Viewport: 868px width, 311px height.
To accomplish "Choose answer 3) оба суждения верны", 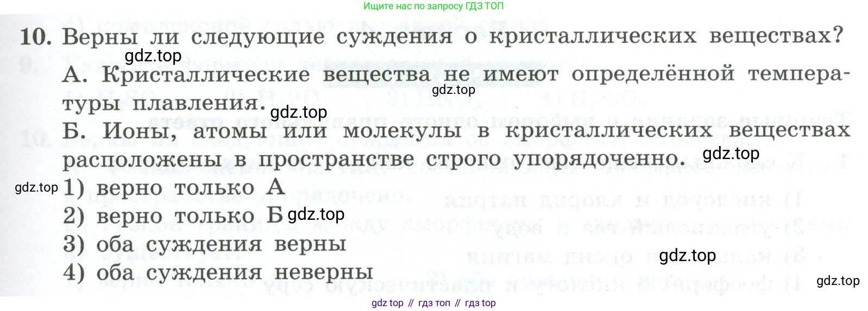I will (205, 244).
